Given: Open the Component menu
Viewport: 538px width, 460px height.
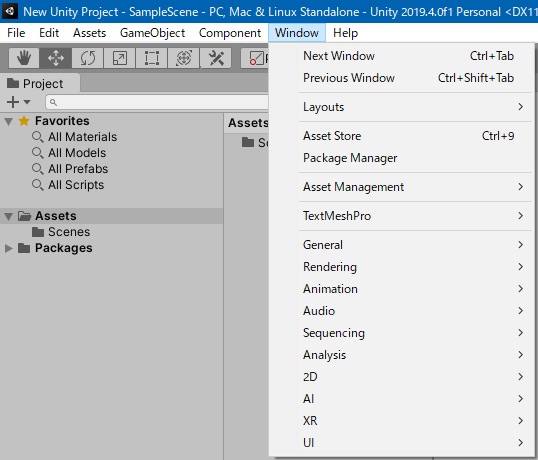Looking at the screenshot, I should pyautogui.click(x=230, y=33).
